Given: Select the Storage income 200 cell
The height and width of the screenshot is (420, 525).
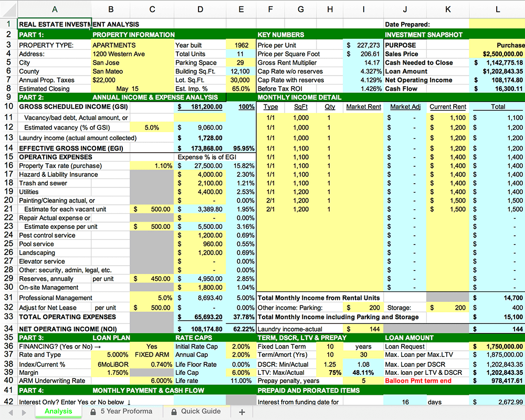Looking at the screenshot, I should pos(448,308).
